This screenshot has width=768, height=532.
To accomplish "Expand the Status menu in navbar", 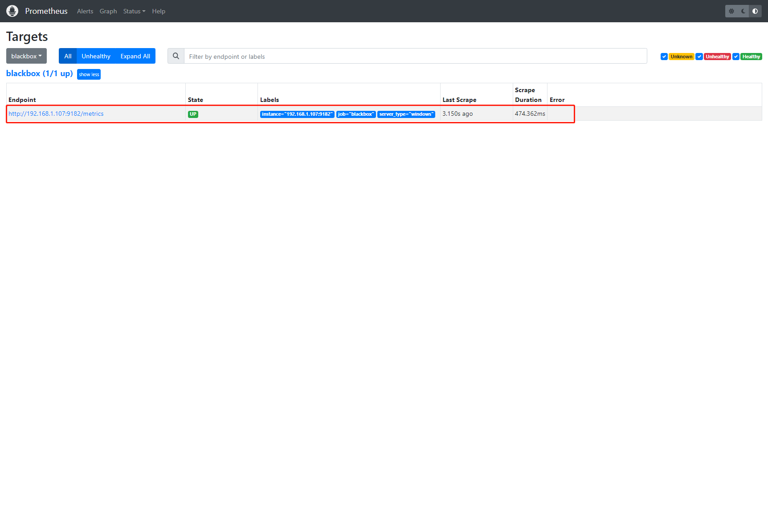I will tap(134, 11).
